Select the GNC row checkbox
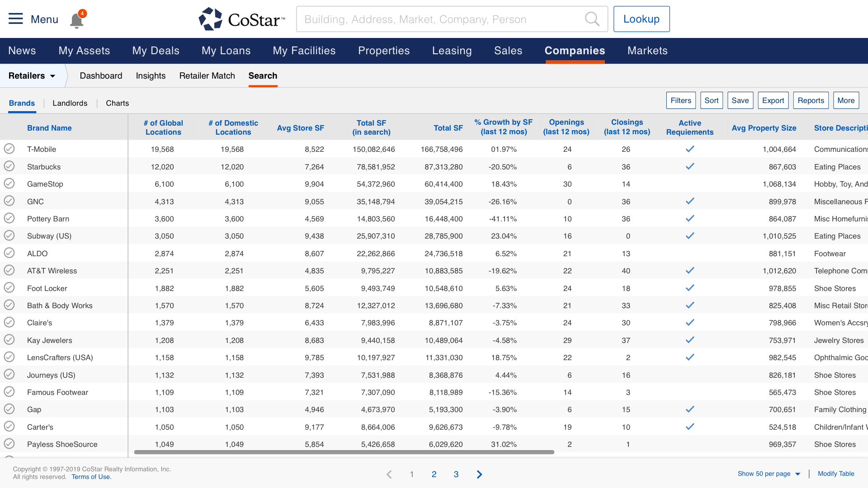Viewport: 868px width, 488px height. tap(9, 201)
